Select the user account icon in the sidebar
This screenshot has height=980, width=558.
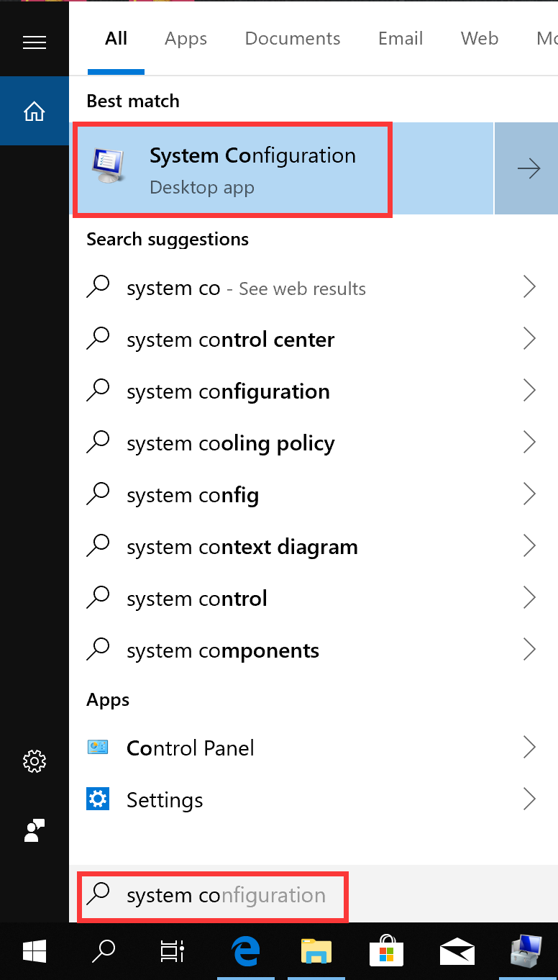click(34, 830)
